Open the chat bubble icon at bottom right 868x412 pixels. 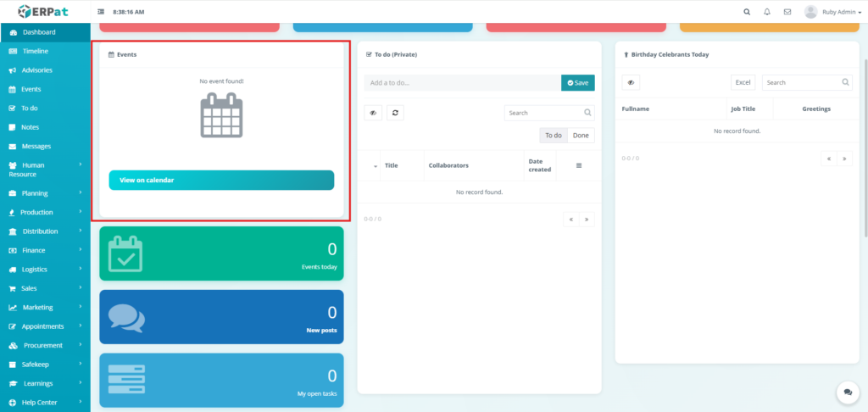(x=848, y=392)
